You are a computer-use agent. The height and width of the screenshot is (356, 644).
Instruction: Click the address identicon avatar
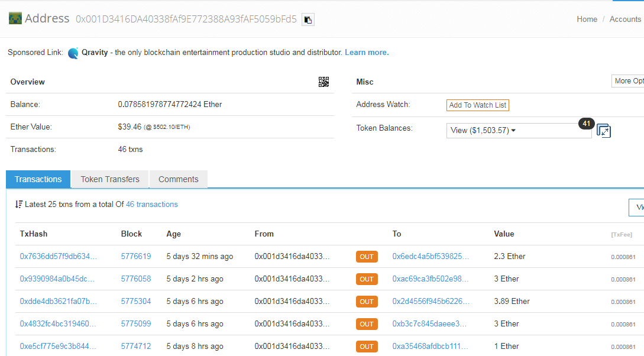click(15, 18)
